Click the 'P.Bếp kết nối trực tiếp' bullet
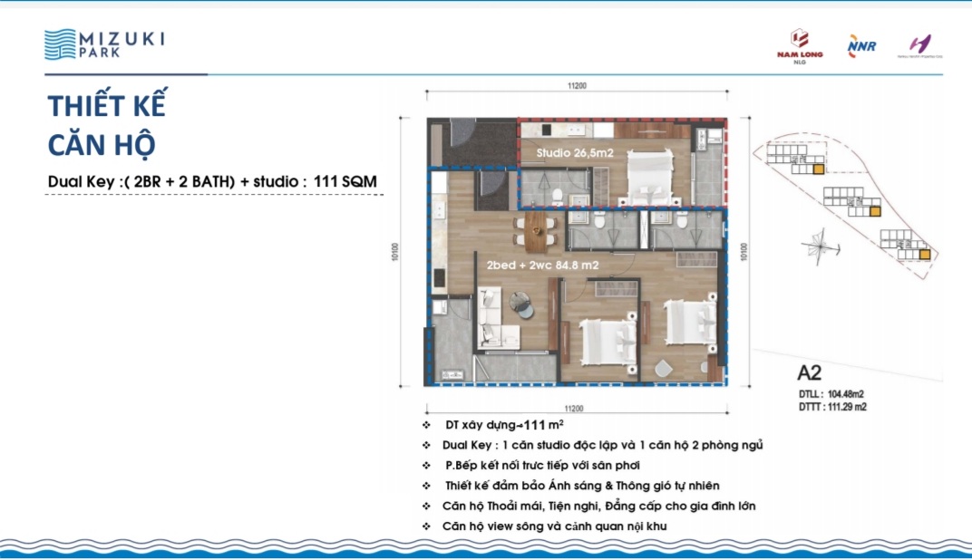The width and height of the screenshot is (972, 560). point(543,465)
